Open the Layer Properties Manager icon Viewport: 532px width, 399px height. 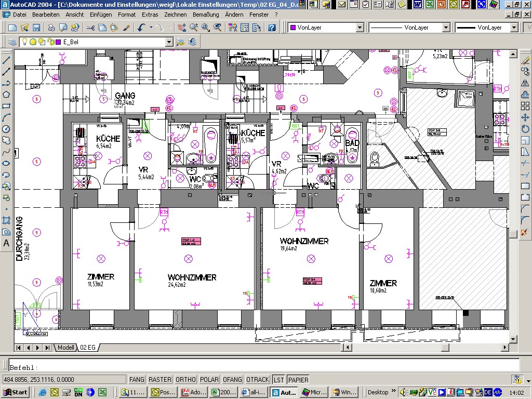click(12, 42)
